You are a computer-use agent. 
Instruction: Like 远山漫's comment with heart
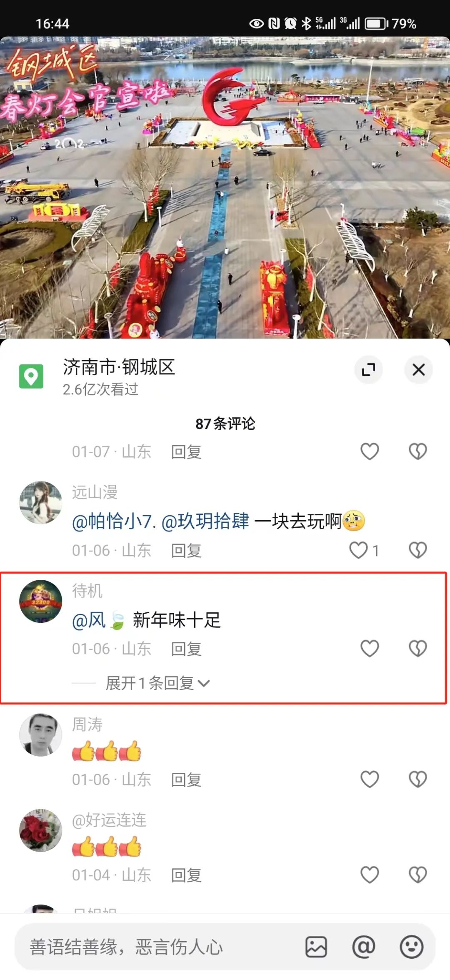coord(359,550)
